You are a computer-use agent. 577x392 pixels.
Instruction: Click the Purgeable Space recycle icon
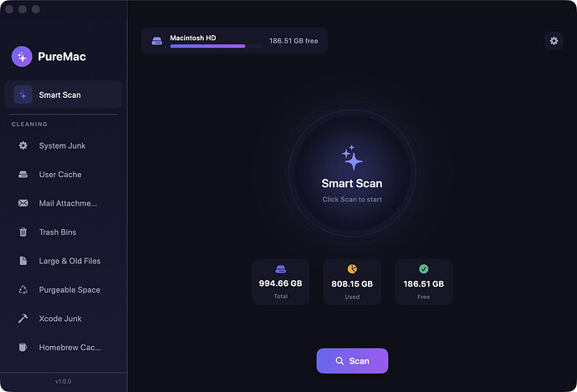coord(23,290)
